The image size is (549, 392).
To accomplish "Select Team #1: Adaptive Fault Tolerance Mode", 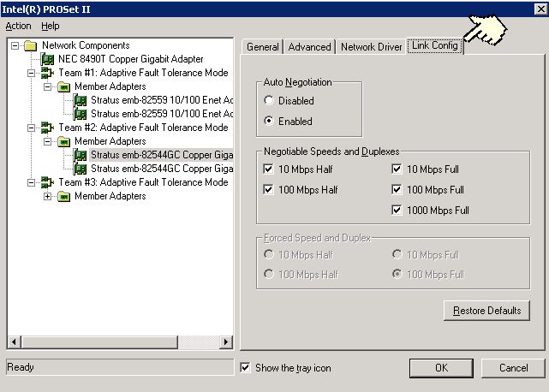I will click(x=143, y=73).
